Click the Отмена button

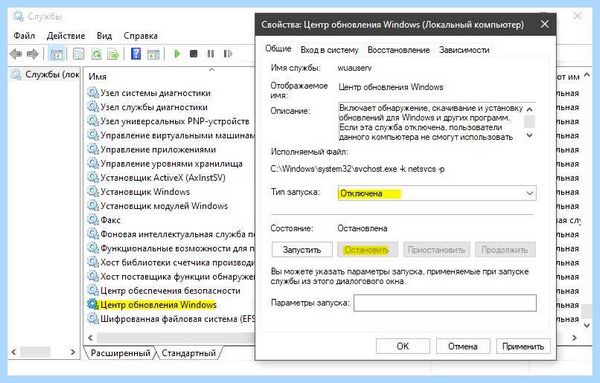[463, 346]
